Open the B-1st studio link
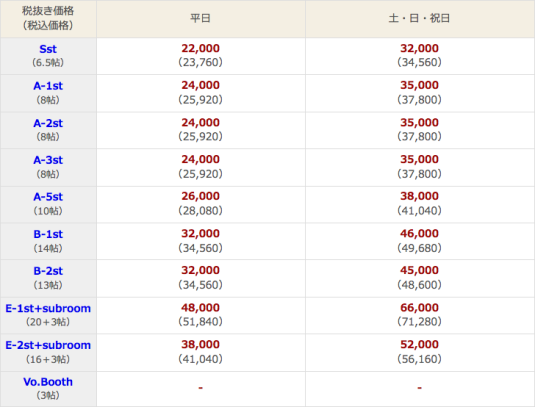 click(x=48, y=234)
